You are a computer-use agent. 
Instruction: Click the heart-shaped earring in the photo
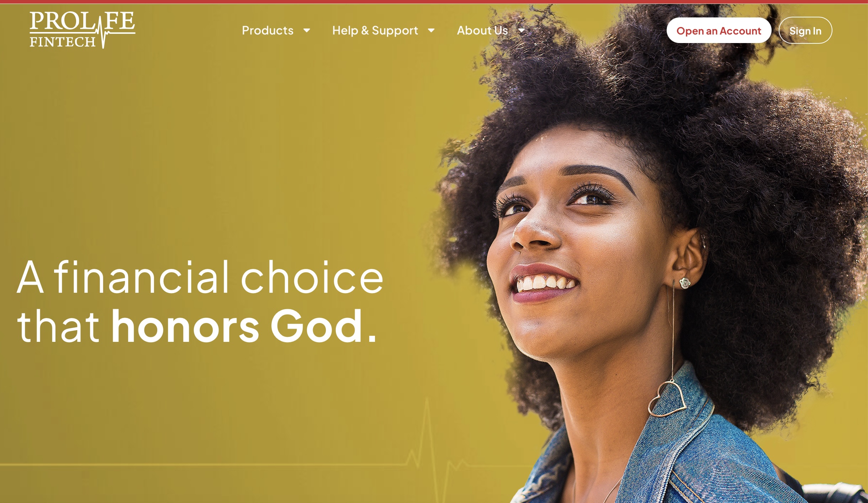click(668, 399)
